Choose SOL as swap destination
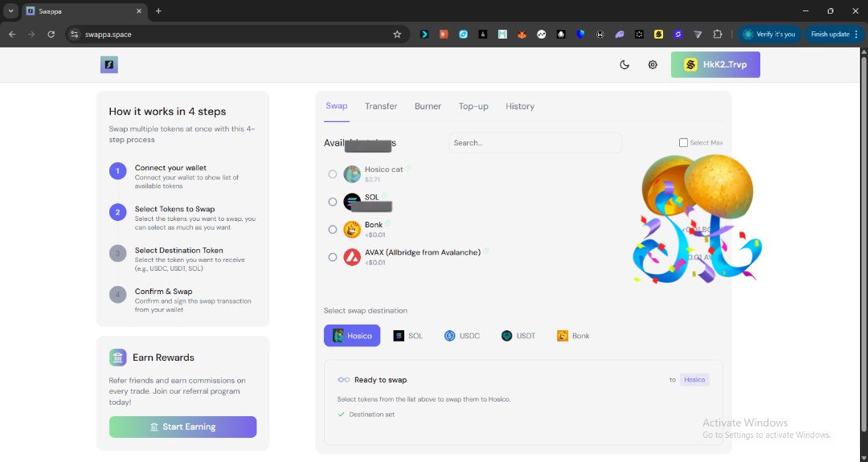Image resolution: width=868 pixels, height=462 pixels. pyautogui.click(x=408, y=336)
